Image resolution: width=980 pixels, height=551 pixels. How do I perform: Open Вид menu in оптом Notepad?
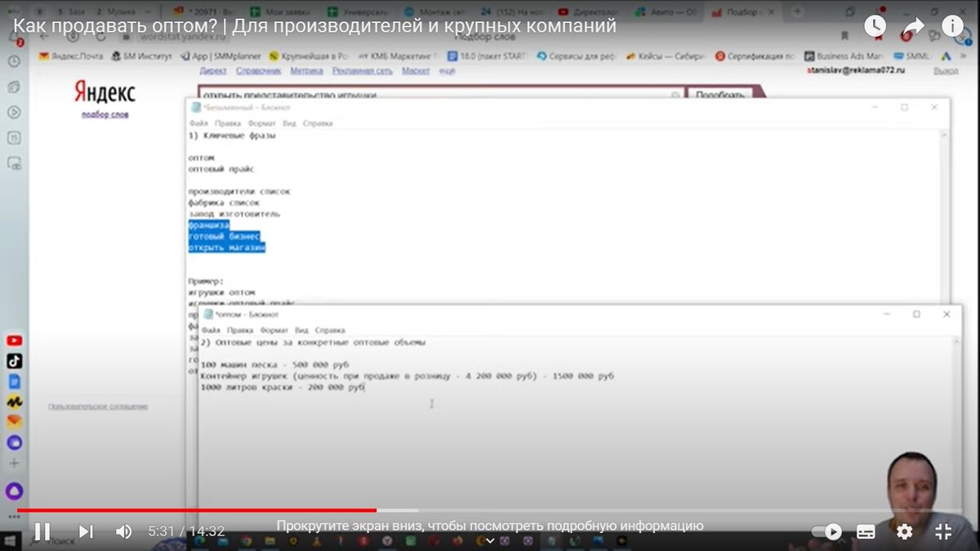[x=301, y=331]
